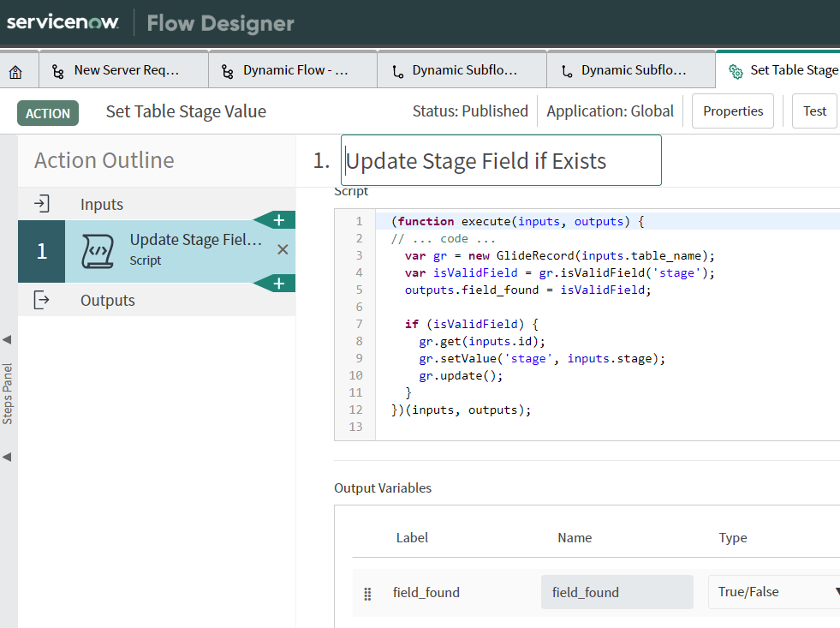Delete the Update Stage Field step
The height and width of the screenshot is (628, 840).
(x=283, y=249)
